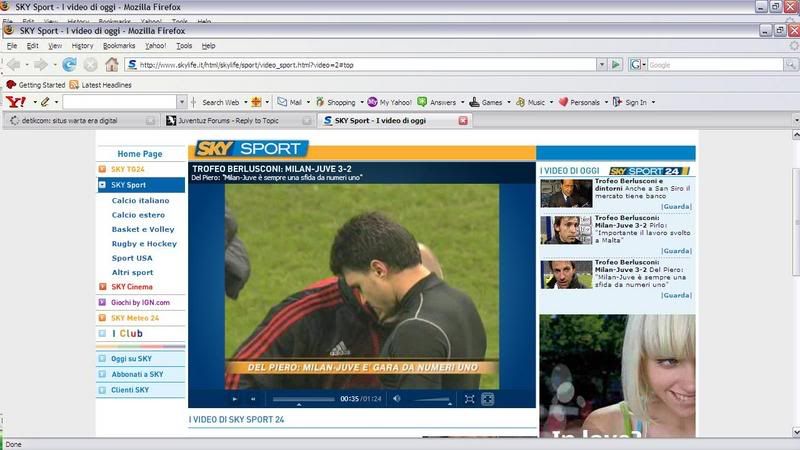Open Yahoo Music toolbar button

[x=531, y=102]
